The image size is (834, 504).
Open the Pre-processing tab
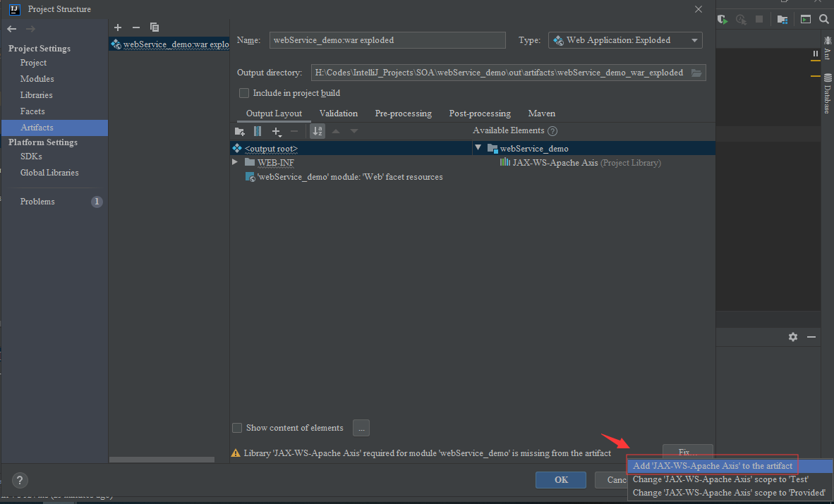[403, 113]
